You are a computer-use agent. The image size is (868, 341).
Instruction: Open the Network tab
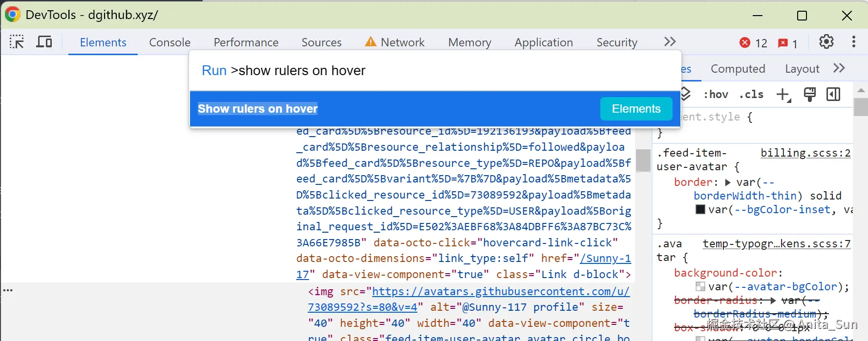pos(395,42)
